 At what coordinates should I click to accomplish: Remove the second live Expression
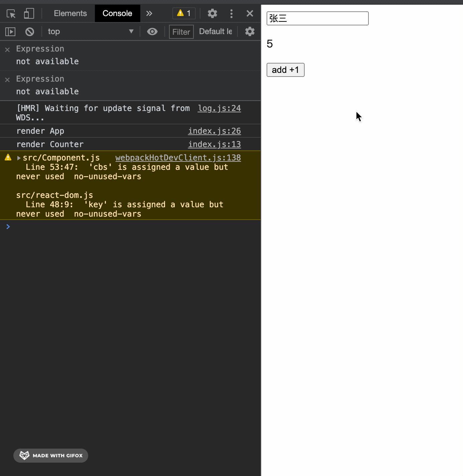click(7, 80)
